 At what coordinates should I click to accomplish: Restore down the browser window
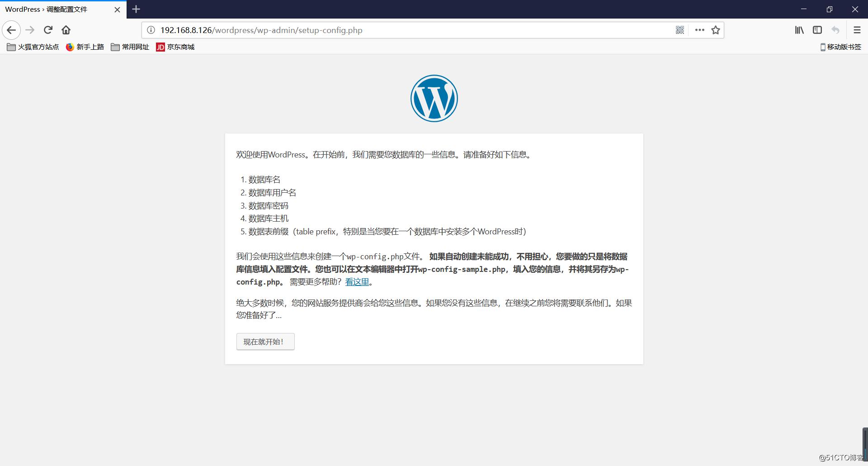[829, 9]
